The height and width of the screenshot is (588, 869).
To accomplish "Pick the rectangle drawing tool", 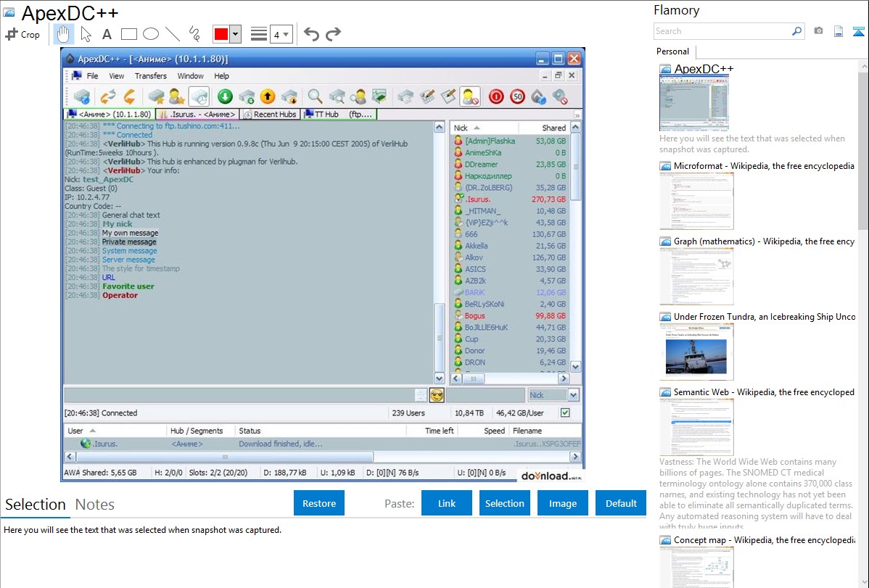I will 129,34.
